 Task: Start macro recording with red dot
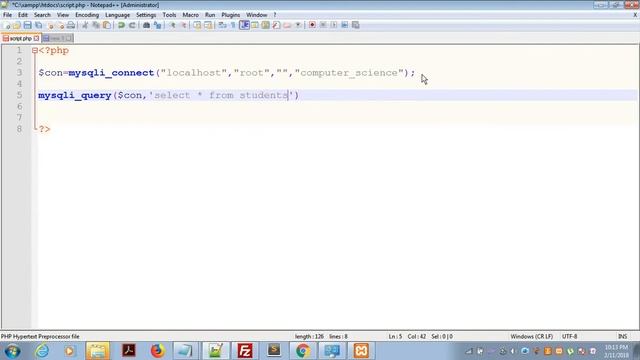point(312,25)
